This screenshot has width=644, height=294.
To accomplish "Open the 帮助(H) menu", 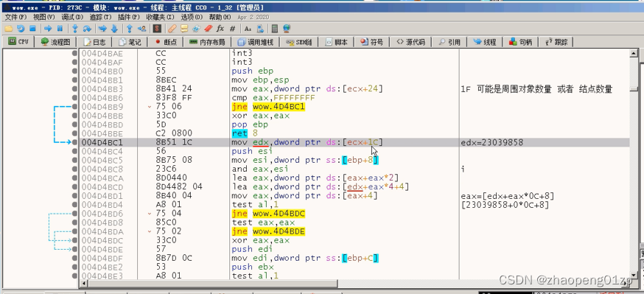I will 220,17.
